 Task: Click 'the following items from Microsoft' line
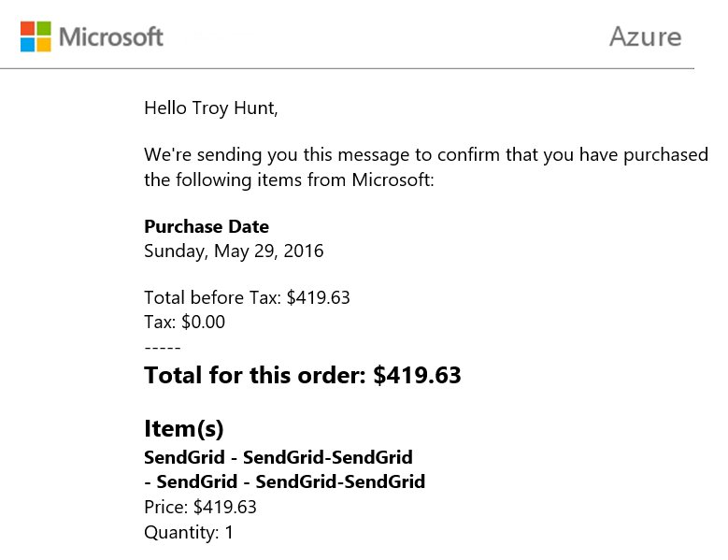[x=289, y=179]
